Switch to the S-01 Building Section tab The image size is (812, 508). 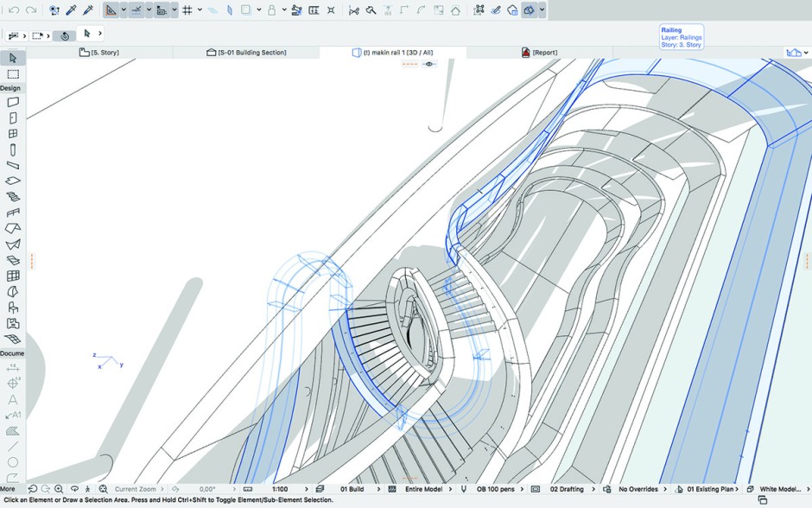click(x=246, y=53)
